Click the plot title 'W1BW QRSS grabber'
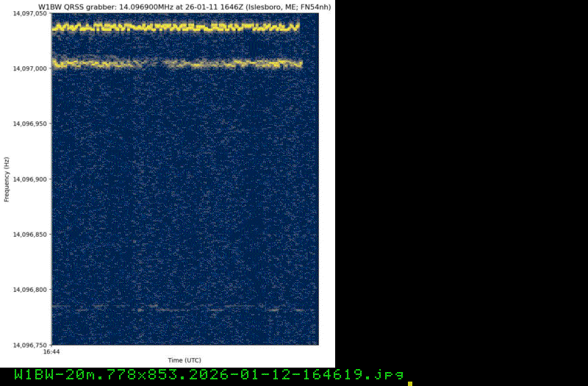The height and width of the screenshot is (386, 588). tap(184, 7)
